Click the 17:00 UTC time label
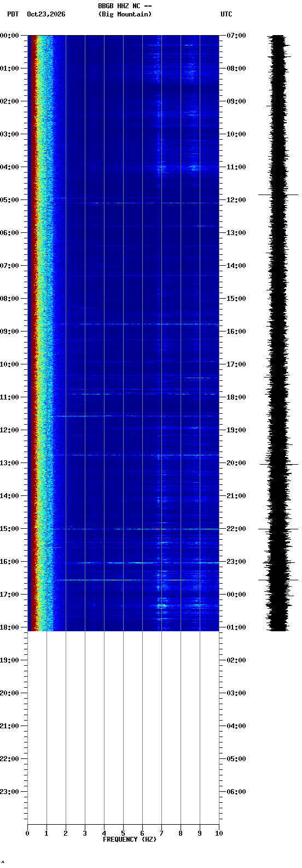The width and height of the screenshot is (302, 868). [x=236, y=364]
